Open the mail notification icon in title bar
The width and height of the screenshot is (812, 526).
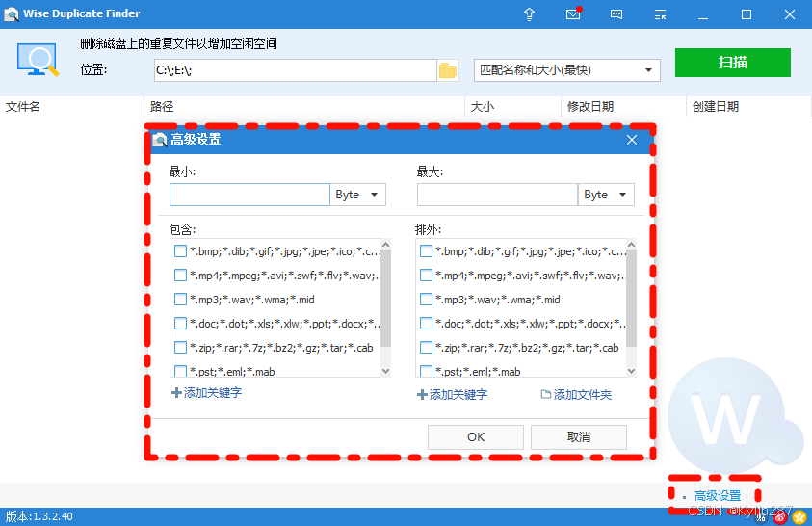[x=573, y=13]
